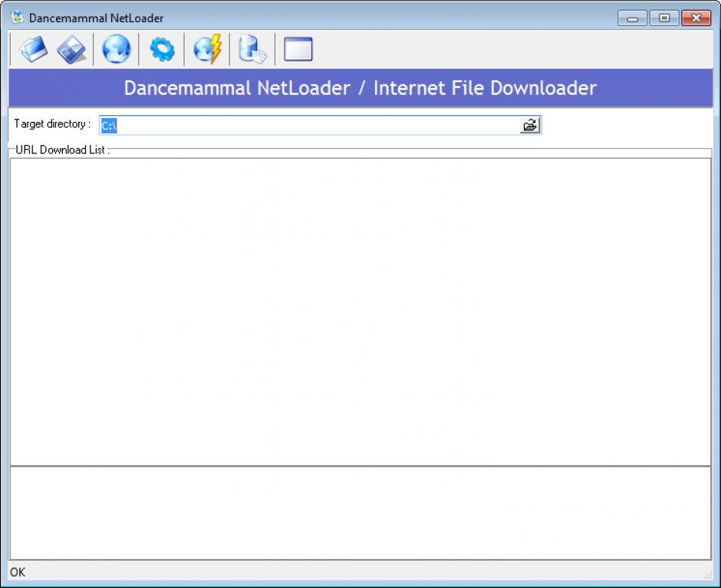Image resolution: width=721 pixels, height=588 pixels.
Task: Click the plain globe toolbar icon
Action: pos(117,50)
